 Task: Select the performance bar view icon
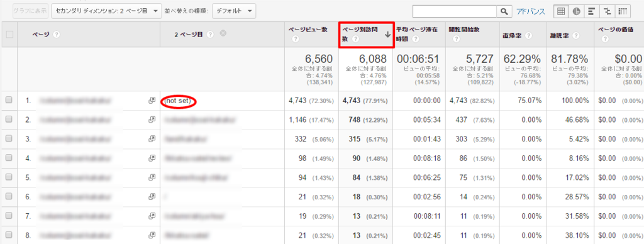591,11
